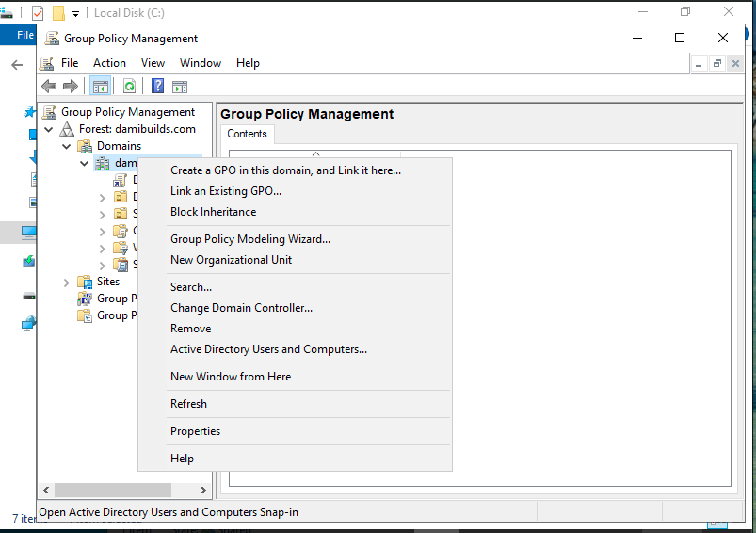Viewport: 756px width, 533px height.
Task: Click the Forest damibuilds.com triangle icon
Action: click(x=67, y=129)
